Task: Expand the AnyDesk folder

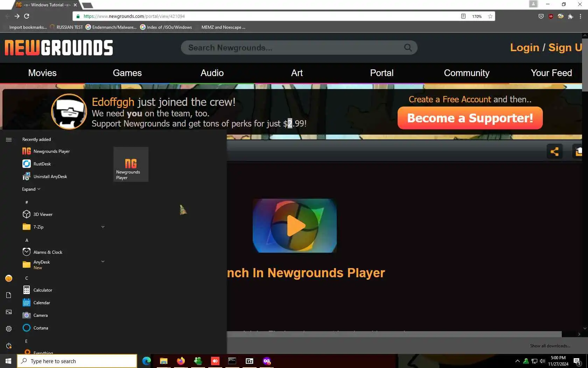Action: 103,261
